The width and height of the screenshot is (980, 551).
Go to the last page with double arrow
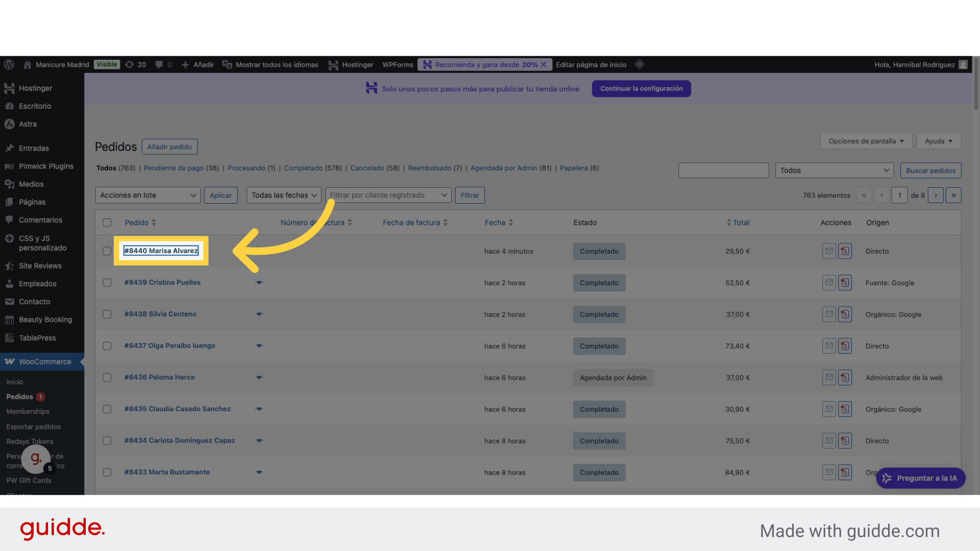tap(953, 195)
